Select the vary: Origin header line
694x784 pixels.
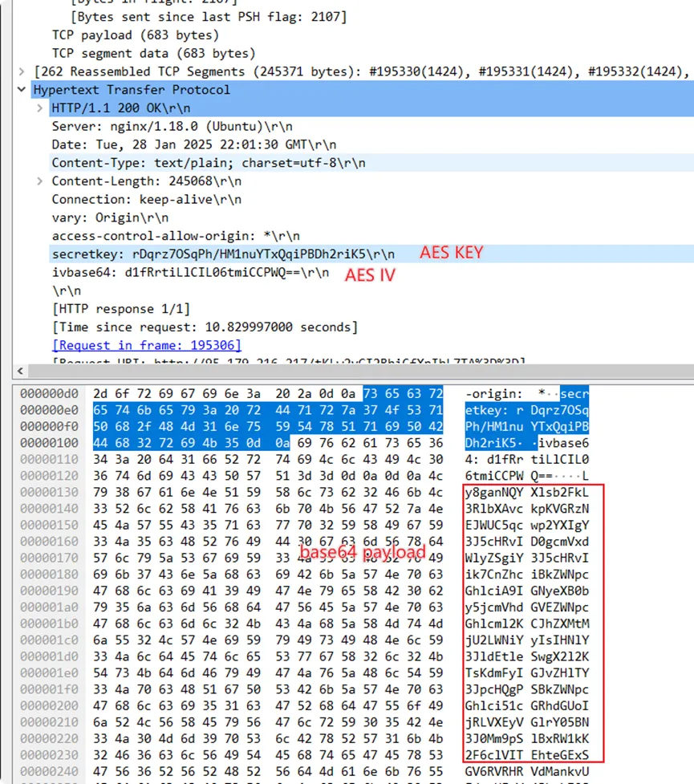tap(110, 217)
